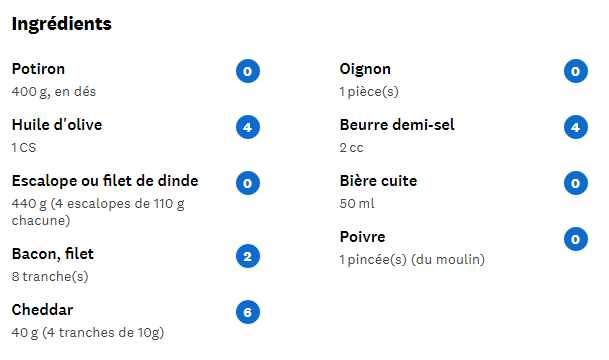Click the points badge next to Oignon
609x360 pixels.
tap(576, 71)
